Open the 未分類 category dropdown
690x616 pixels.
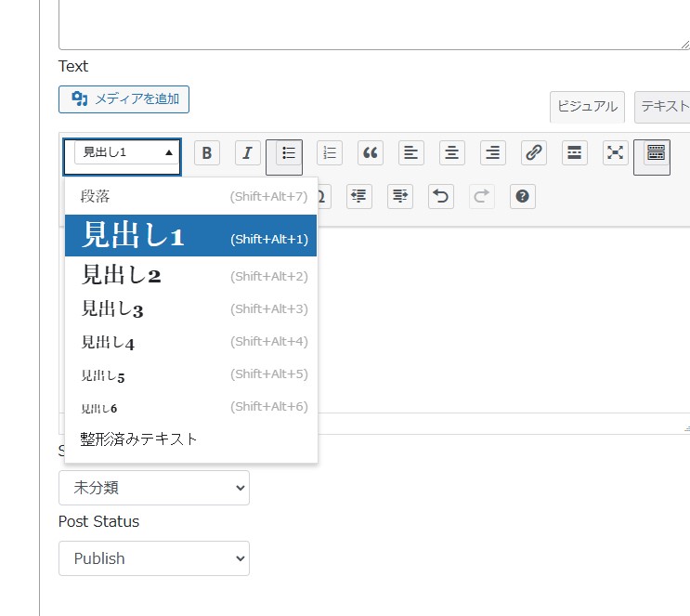tap(154, 488)
